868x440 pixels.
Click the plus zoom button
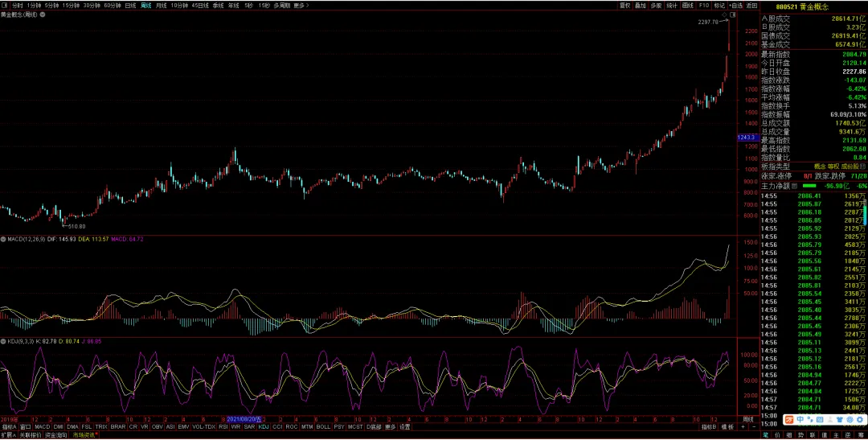[743, 426]
